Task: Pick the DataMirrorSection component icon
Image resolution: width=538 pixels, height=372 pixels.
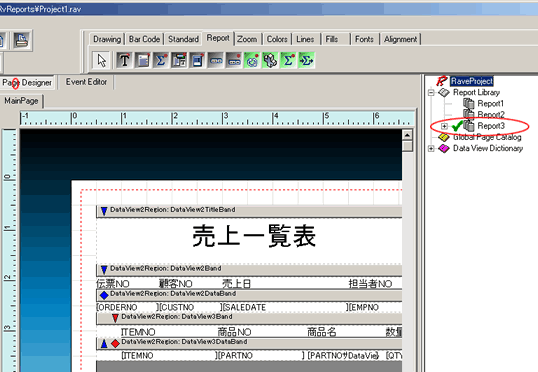Action: pos(179,60)
